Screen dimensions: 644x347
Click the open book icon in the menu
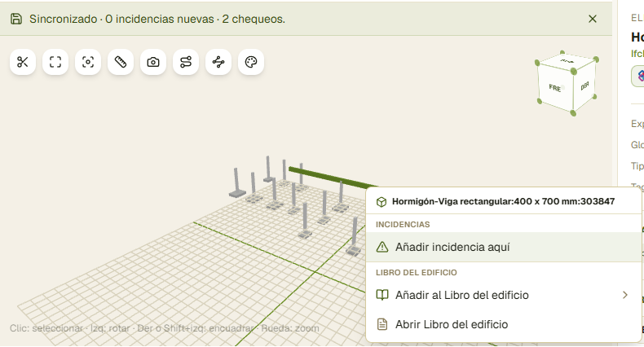(382, 295)
